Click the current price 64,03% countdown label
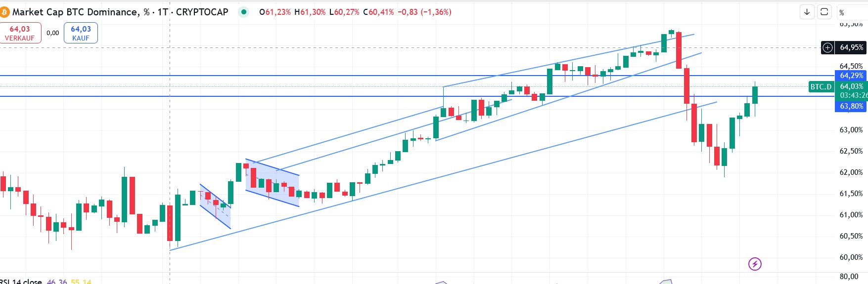 (852, 91)
